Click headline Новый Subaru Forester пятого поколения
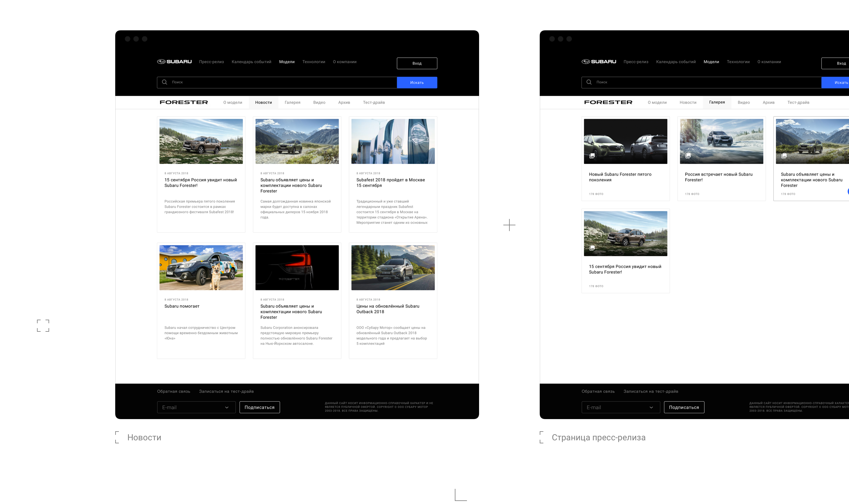The image size is (849, 504). coord(620,177)
